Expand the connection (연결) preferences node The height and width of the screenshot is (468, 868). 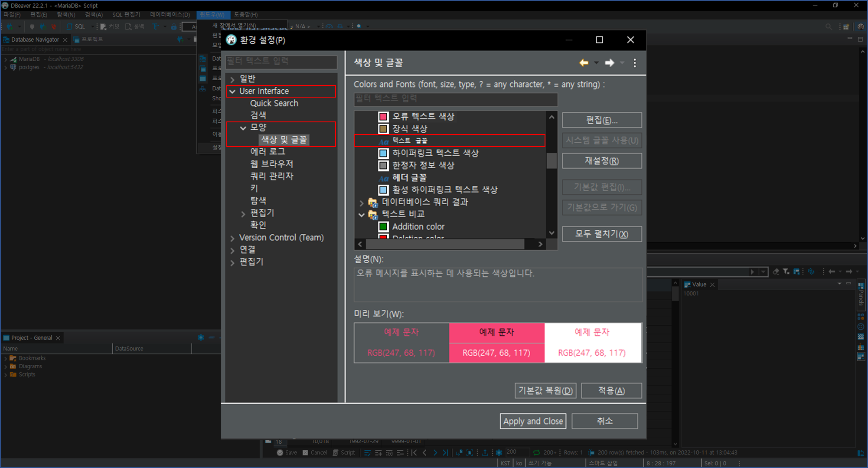tap(233, 250)
